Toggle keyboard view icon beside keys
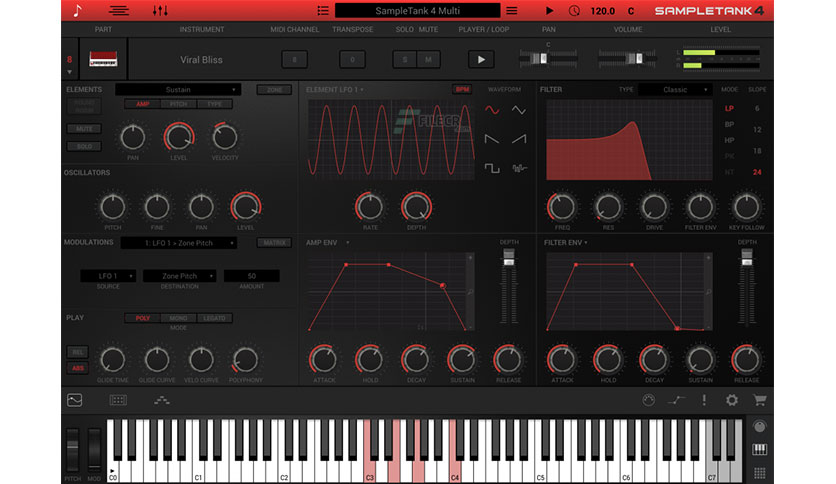Viewport: 836px width, 484px height. click(760, 449)
